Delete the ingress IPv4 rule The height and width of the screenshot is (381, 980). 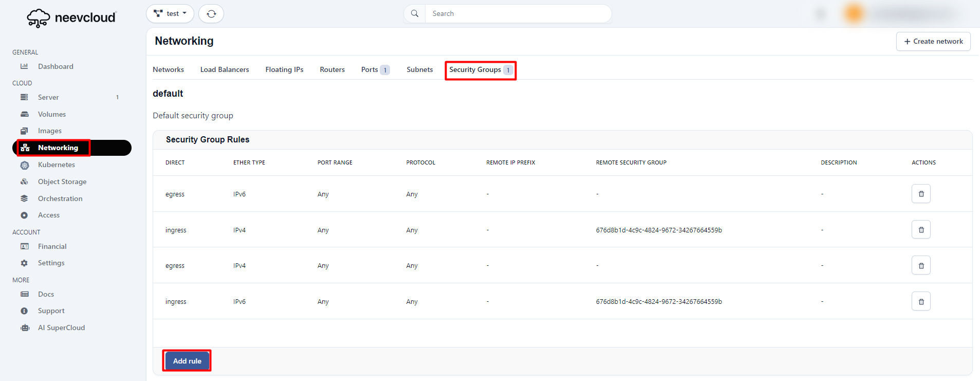(x=920, y=230)
